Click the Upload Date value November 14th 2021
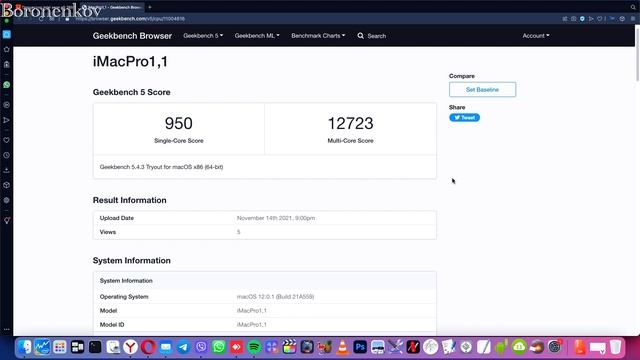The image size is (640, 360). point(276,218)
